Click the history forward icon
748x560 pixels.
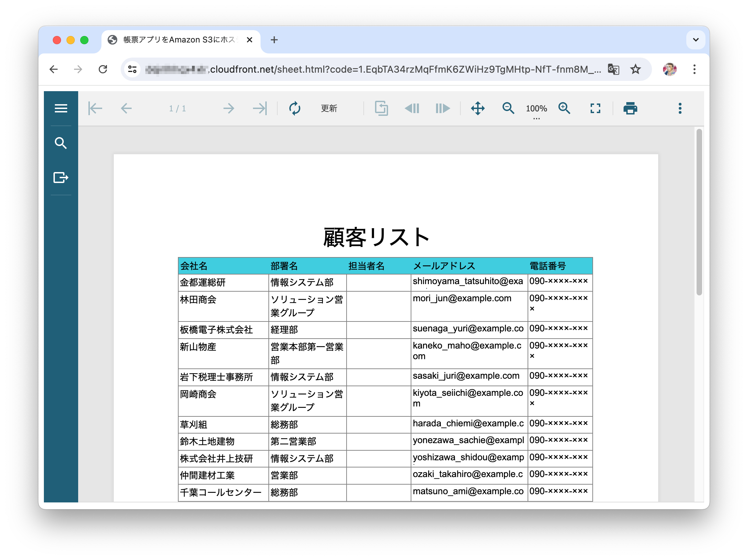[443, 109]
